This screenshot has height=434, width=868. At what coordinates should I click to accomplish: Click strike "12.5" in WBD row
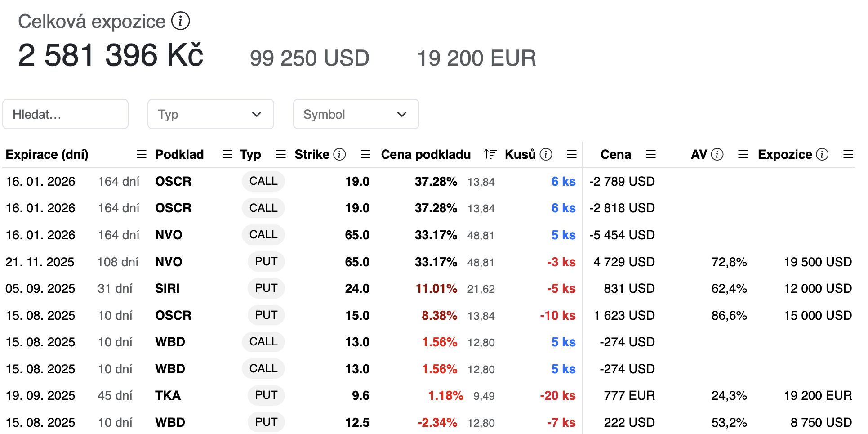click(x=357, y=422)
